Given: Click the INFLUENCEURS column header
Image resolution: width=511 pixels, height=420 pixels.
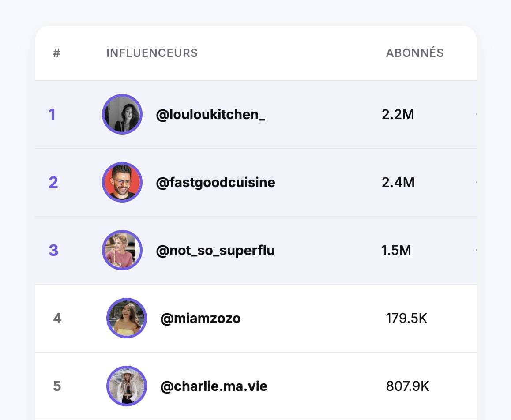Looking at the screenshot, I should click(152, 53).
